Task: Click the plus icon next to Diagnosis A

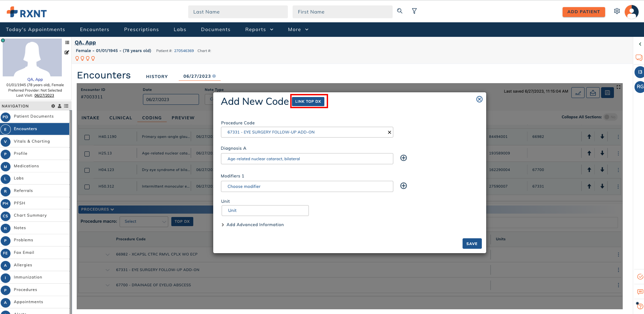Action: click(403, 158)
